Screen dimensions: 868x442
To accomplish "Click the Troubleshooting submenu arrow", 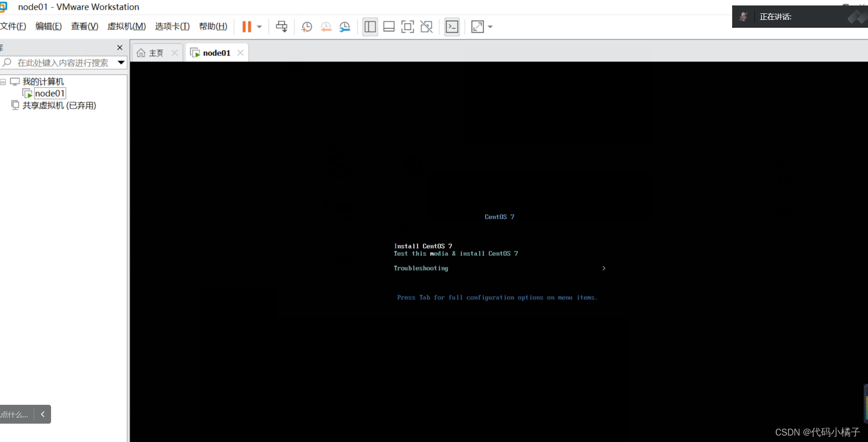I will [x=604, y=268].
